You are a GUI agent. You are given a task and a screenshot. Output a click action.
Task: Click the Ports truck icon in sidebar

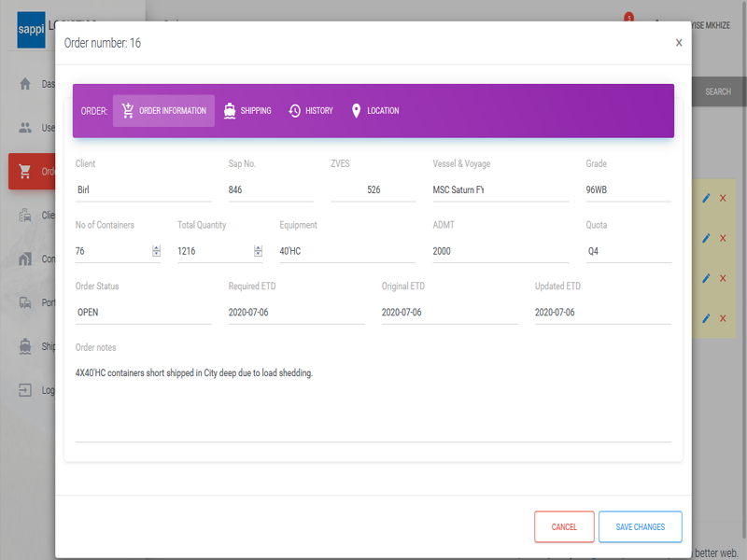(x=25, y=302)
